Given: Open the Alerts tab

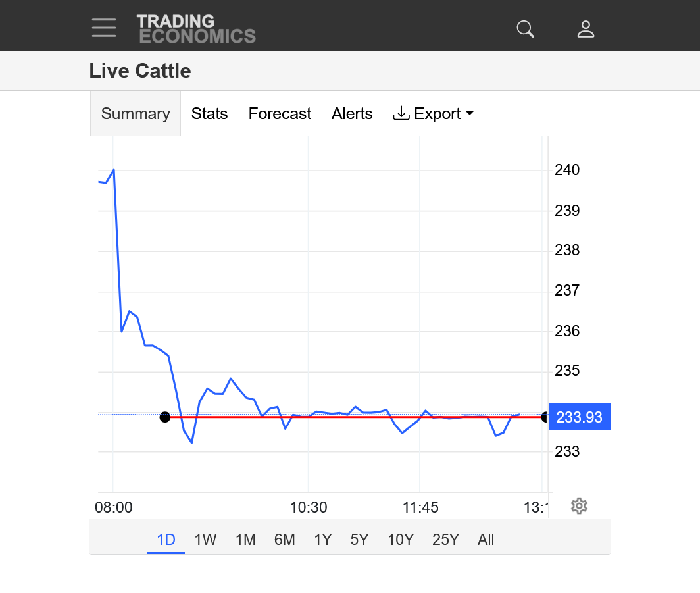Looking at the screenshot, I should 352,114.
